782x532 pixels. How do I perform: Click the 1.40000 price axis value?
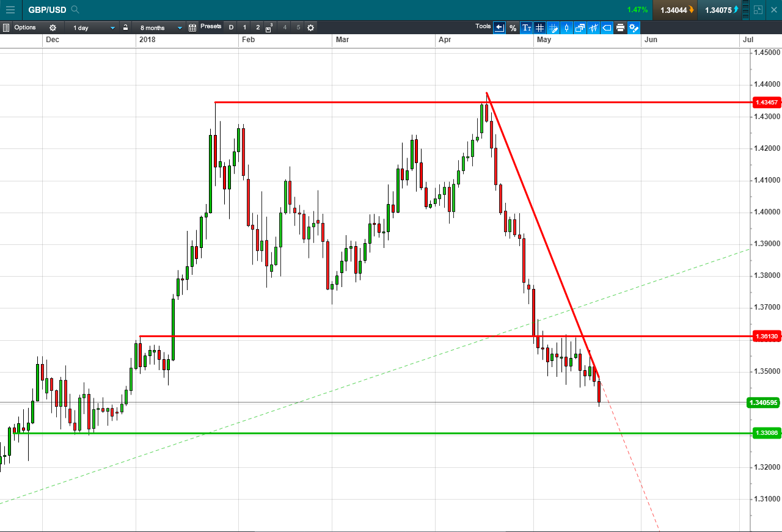[x=766, y=212]
